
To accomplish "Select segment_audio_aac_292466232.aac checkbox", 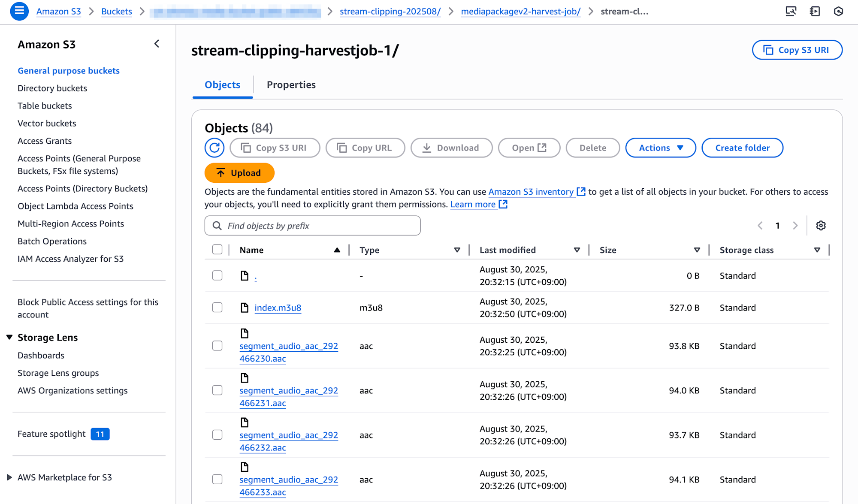I will click(x=218, y=435).
